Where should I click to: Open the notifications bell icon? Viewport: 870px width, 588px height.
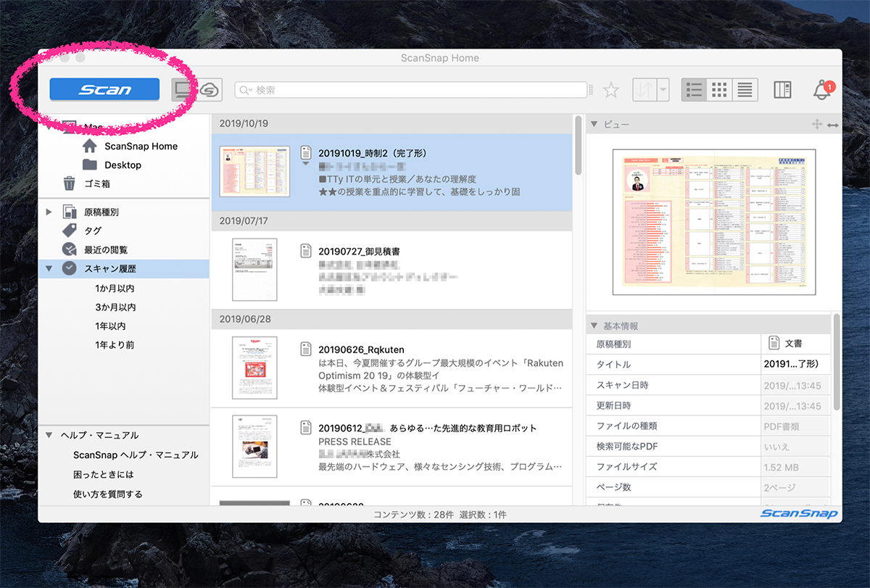[822, 91]
